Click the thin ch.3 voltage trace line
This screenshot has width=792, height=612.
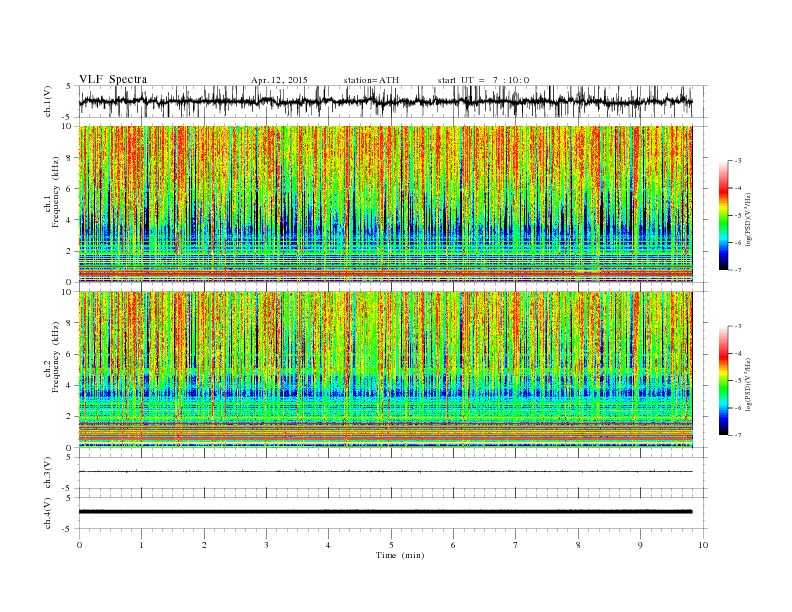coord(385,472)
